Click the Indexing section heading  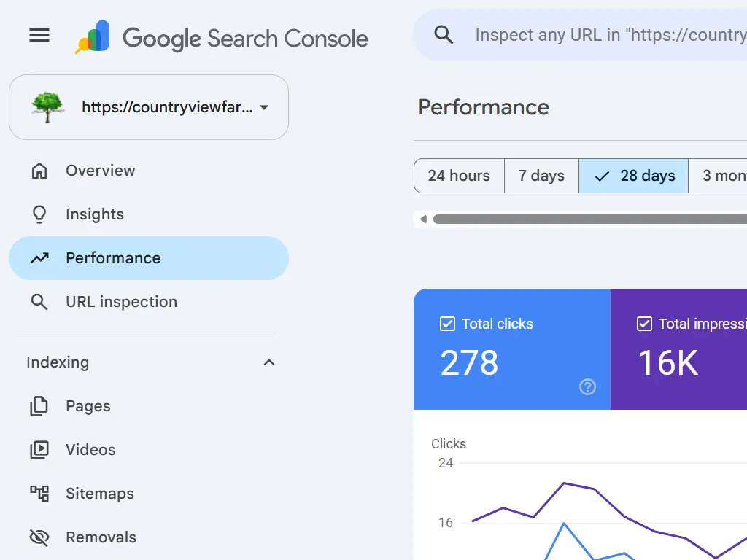point(58,362)
